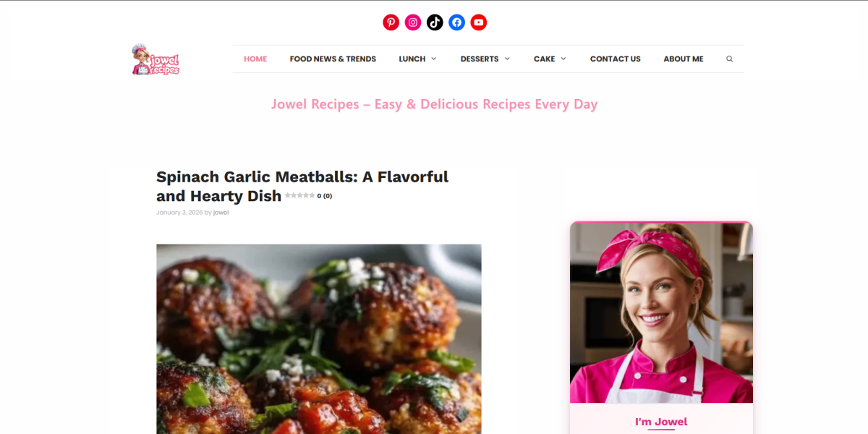Expand the Cake menu dropdown arrow
Viewport: 868px width, 434px height.
(563, 59)
